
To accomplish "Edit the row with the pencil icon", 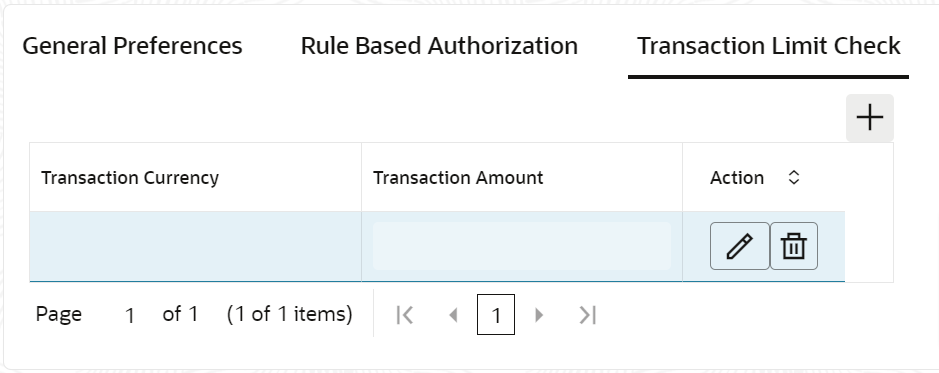I will (x=740, y=246).
